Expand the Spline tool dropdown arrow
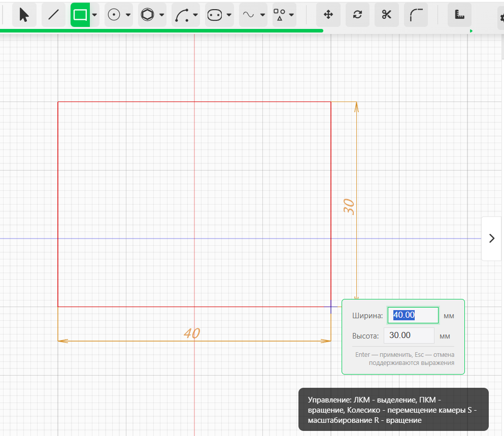Viewport: 504px width, 436px height. coord(262,15)
